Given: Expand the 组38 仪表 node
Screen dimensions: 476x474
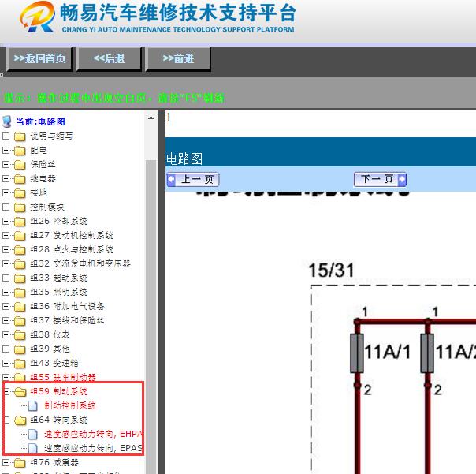Looking at the screenshot, I should [x=6, y=334].
